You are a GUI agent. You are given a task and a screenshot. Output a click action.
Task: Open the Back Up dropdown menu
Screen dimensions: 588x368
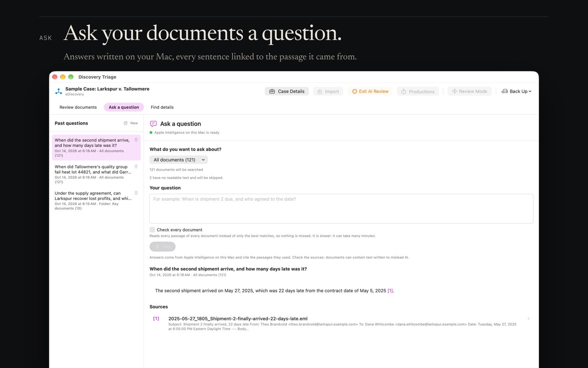pos(517,91)
